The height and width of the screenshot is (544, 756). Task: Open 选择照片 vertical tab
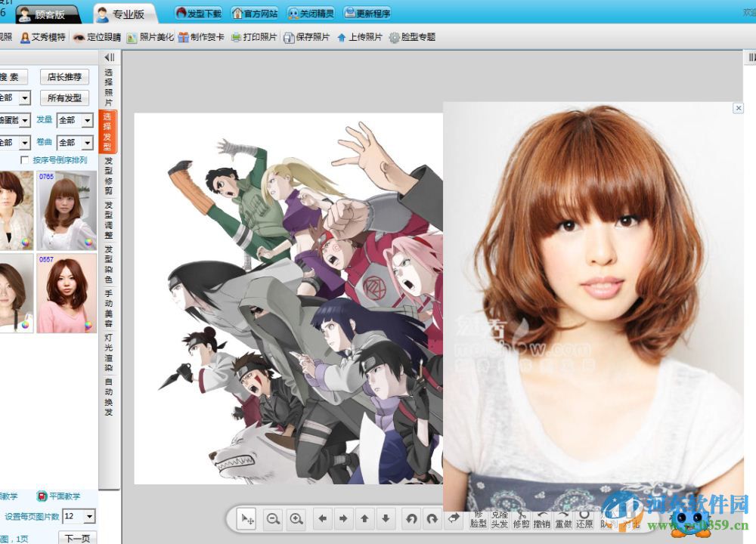point(108,87)
